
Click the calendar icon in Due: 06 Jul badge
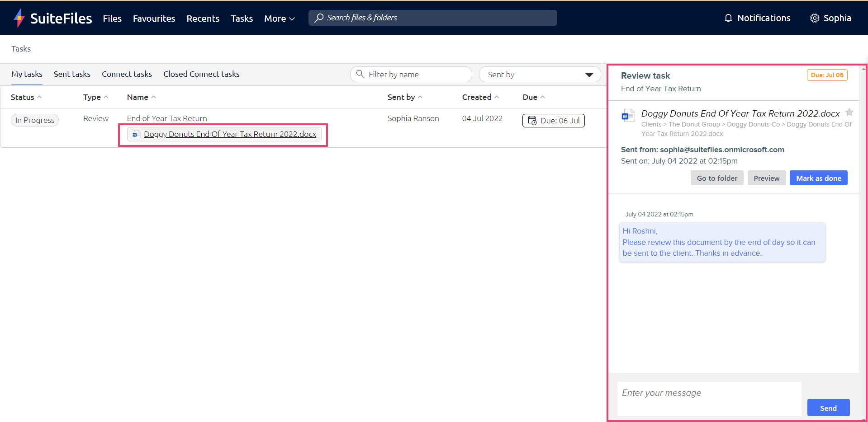(x=532, y=121)
